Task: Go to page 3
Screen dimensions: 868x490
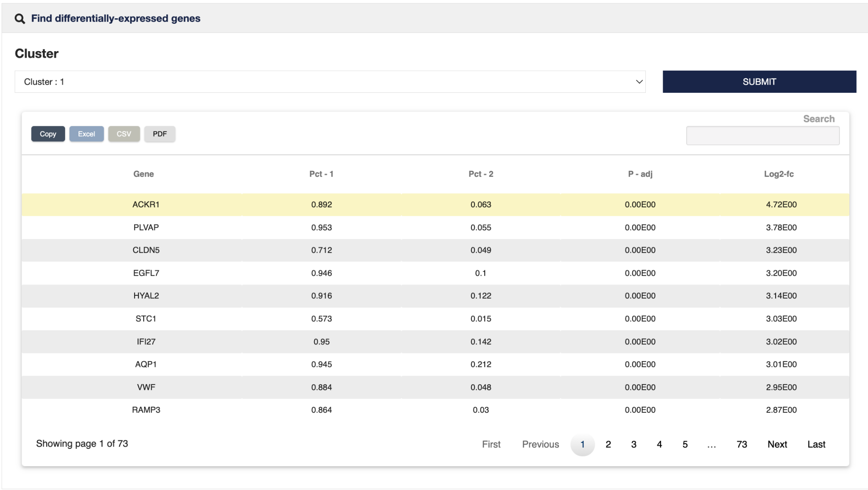Action: coord(634,444)
